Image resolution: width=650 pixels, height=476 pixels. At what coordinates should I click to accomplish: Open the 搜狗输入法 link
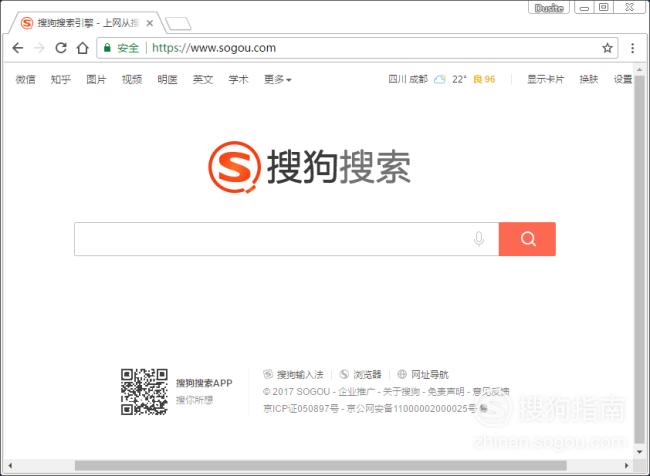pos(293,374)
